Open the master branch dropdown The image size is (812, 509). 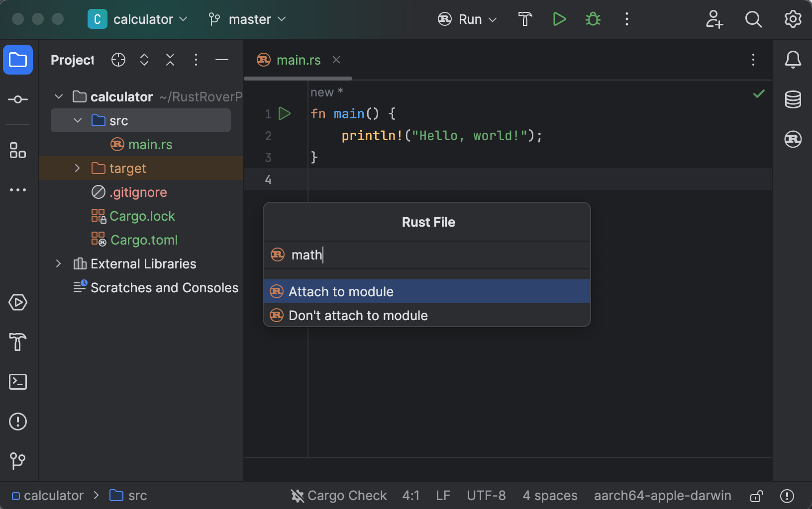pyautogui.click(x=247, y=19)
